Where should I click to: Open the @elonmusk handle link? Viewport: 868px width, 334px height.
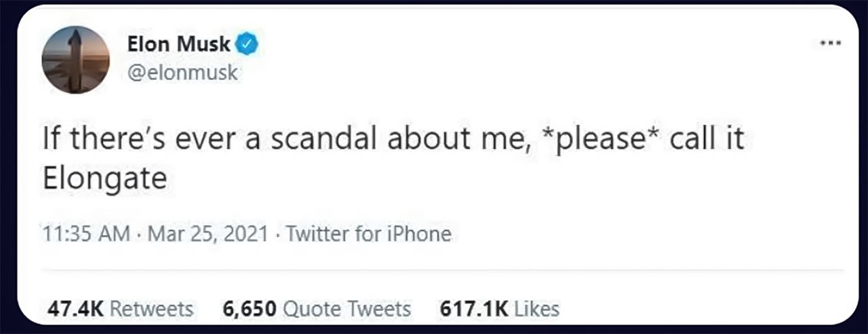click(x=182, y=72)
